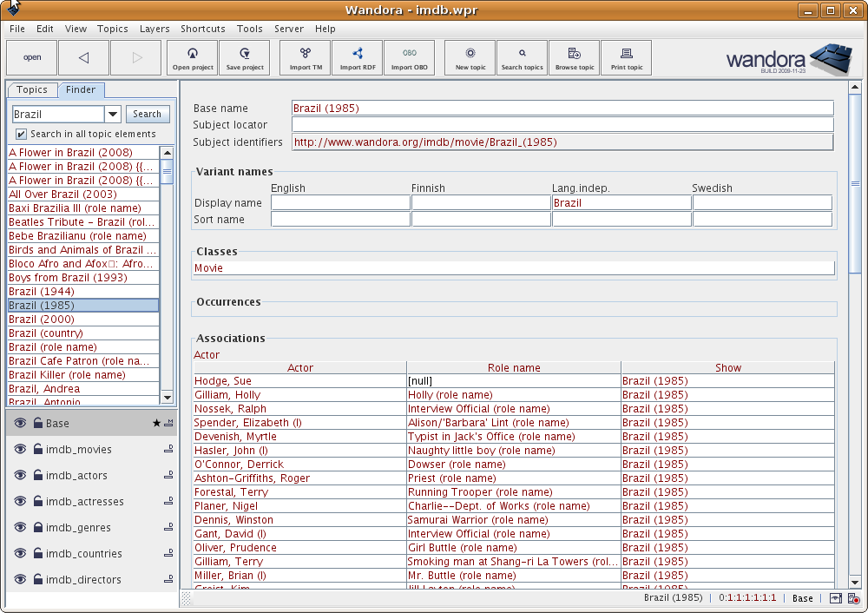Open the Browse topic tool
This screenshot has width=868, height=613.
pos(574,57)
